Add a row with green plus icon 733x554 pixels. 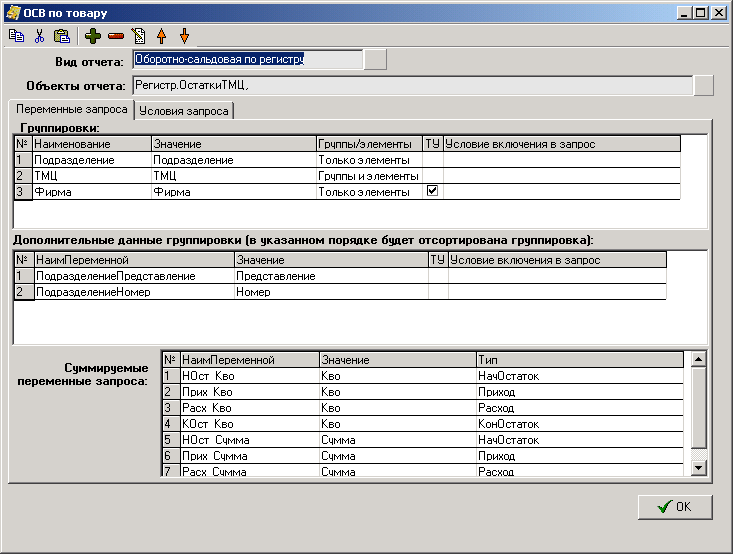93,36
